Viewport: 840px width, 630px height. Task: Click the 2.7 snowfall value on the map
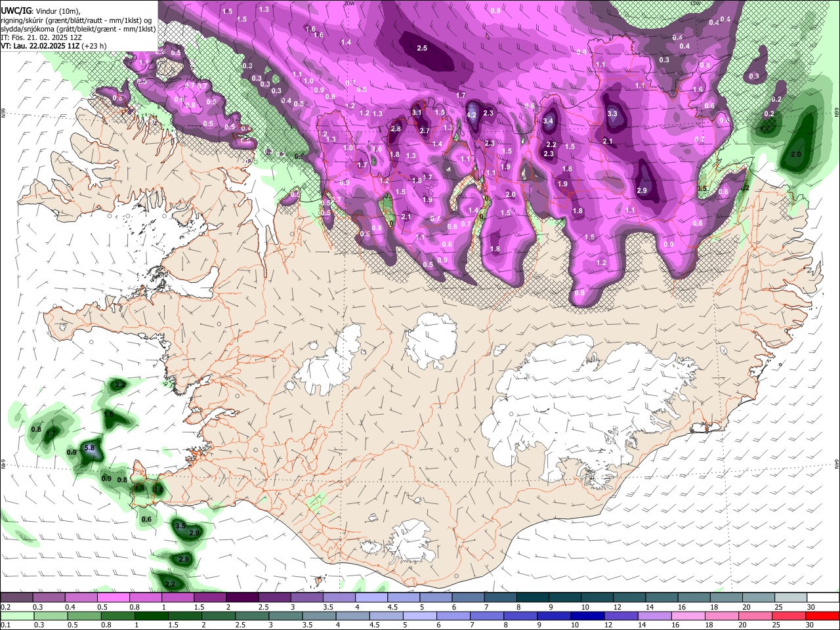(x=425, y=131)
